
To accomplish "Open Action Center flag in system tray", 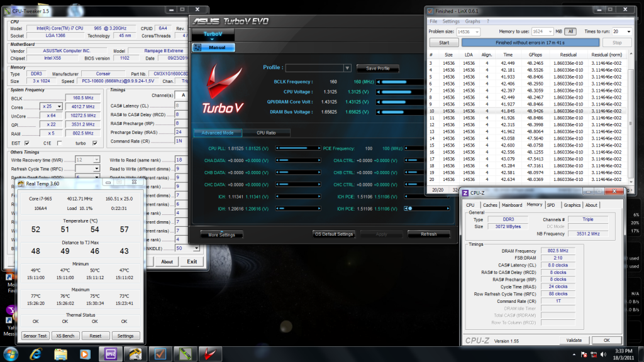I will point(584,354).
